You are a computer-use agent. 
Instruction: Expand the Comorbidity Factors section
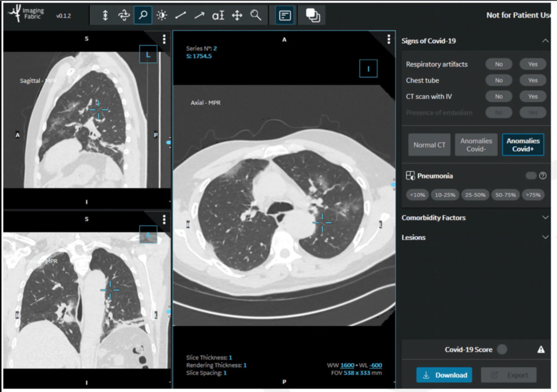(x=545, y=218)
